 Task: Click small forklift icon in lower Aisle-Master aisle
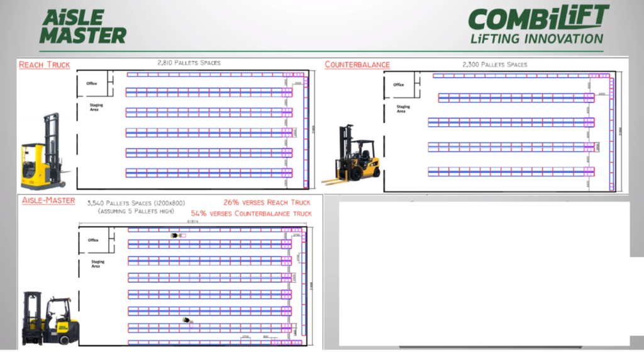[x=187, y=321]
